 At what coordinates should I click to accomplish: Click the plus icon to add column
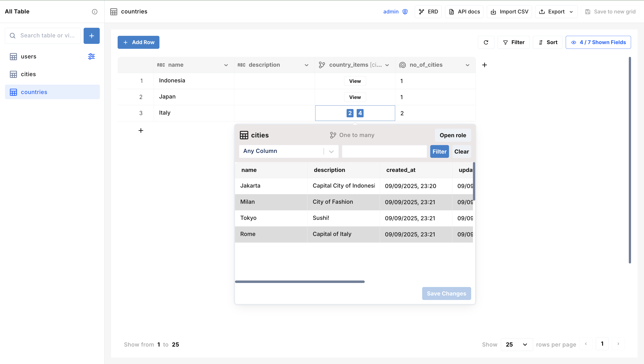tap(484, 65)
